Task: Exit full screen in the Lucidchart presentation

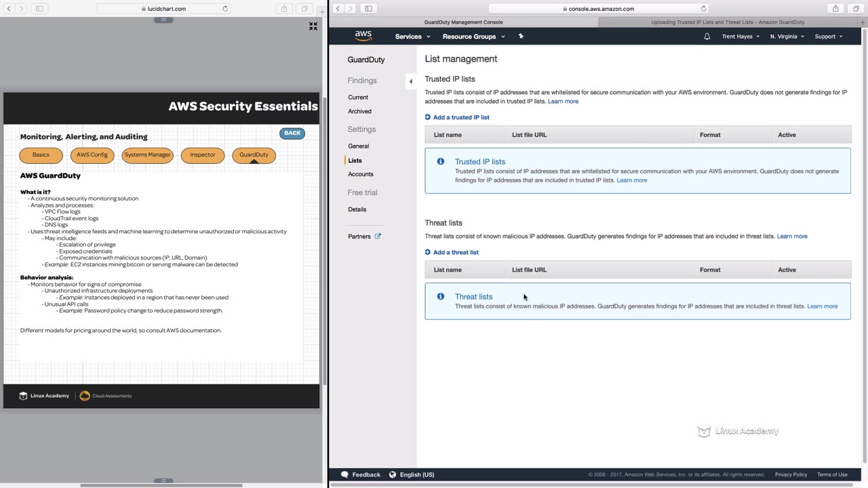Action: point(313,26)
